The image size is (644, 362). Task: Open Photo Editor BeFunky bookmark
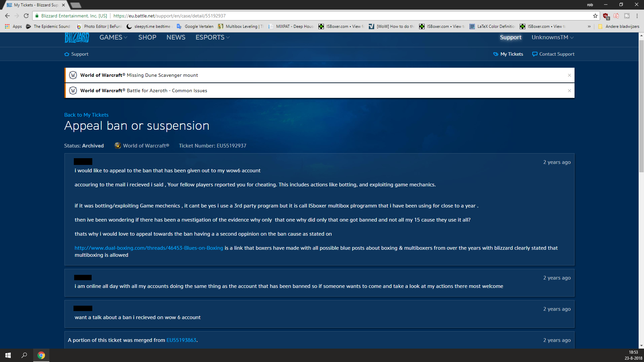point(99,26)
